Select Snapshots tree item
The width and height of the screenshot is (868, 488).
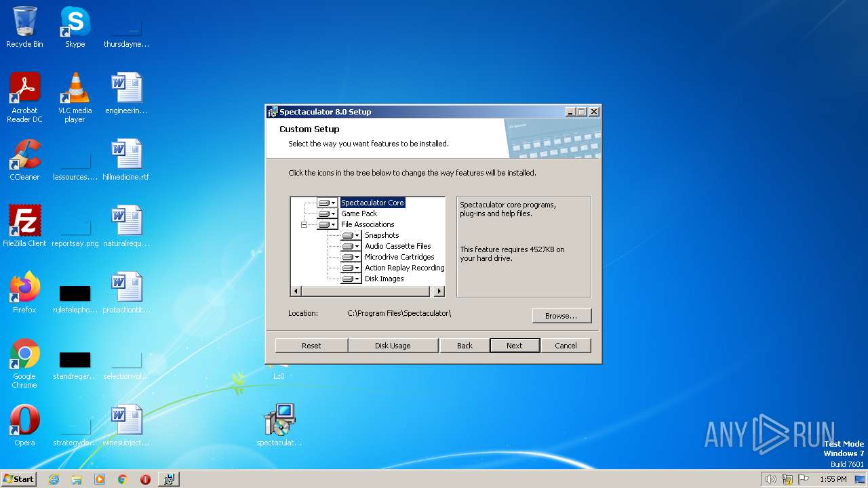382,235
